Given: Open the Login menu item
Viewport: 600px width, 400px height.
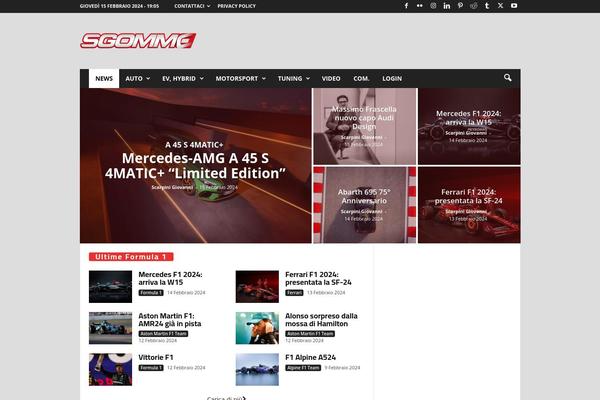Looking at the screenshot, I should coord(392,78).
